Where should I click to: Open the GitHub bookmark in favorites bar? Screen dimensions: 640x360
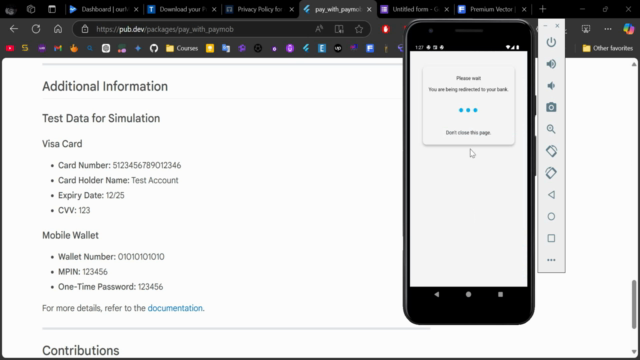(154, 48)
